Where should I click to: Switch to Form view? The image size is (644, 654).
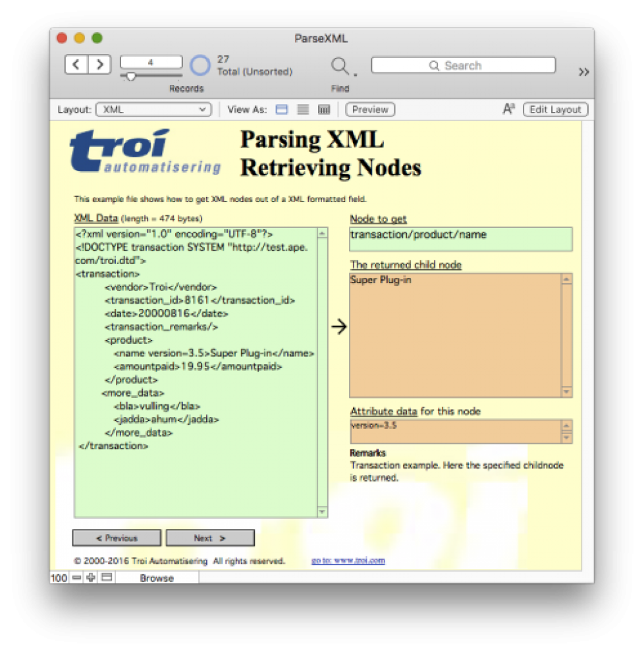coord(282,110)
